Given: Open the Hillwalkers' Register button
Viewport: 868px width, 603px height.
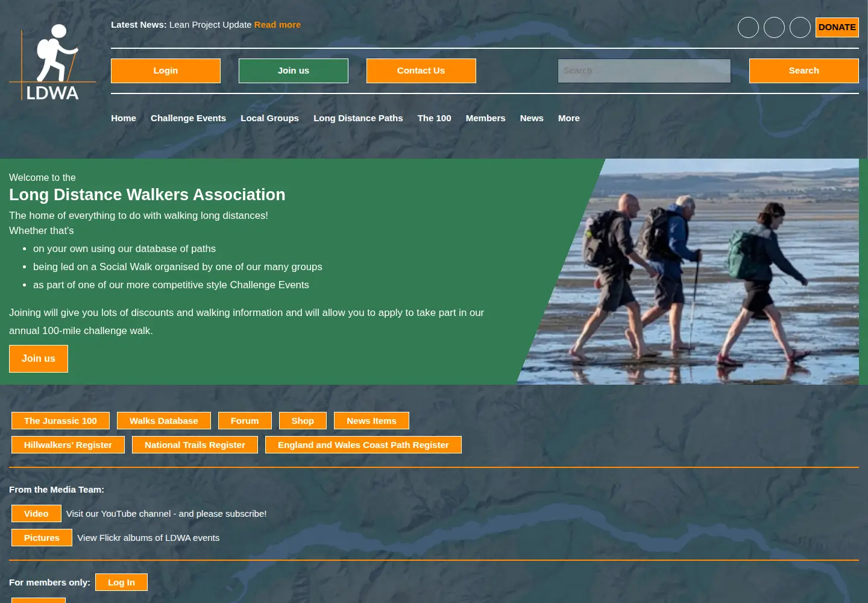Looking at the screenshot, I should click(x=68, y=445).
